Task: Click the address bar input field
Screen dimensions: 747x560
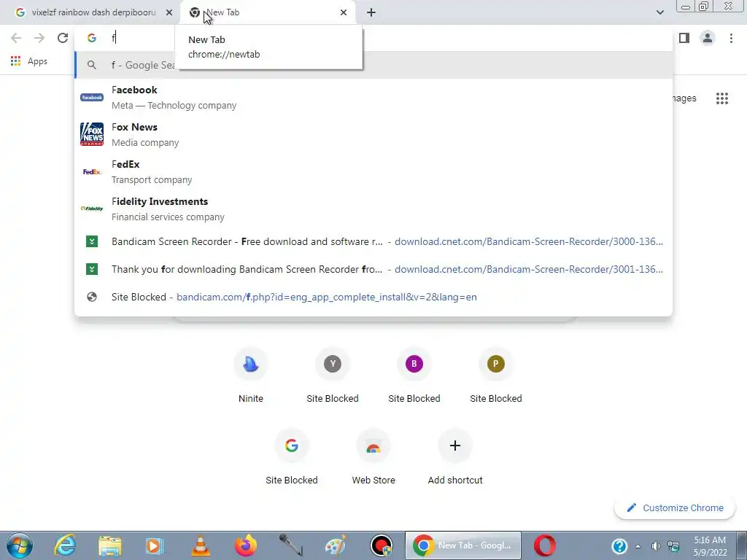Action: pyautogui.click(x=373, y=38)
